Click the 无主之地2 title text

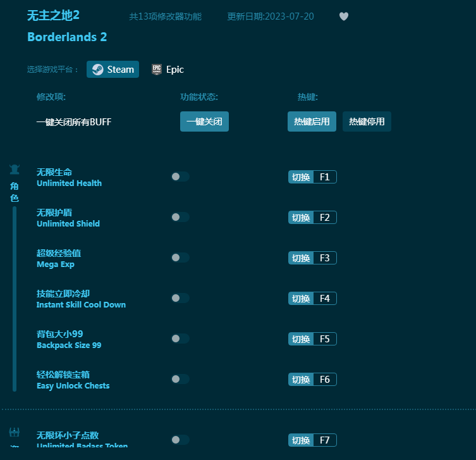pos(53,15)
